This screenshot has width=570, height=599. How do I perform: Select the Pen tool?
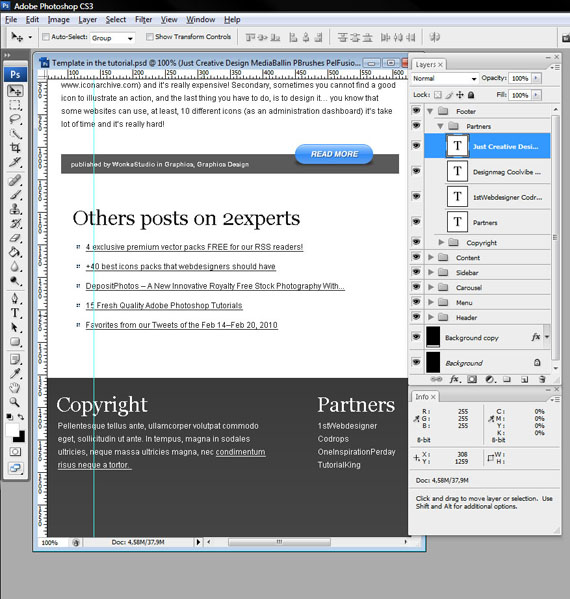15,299
